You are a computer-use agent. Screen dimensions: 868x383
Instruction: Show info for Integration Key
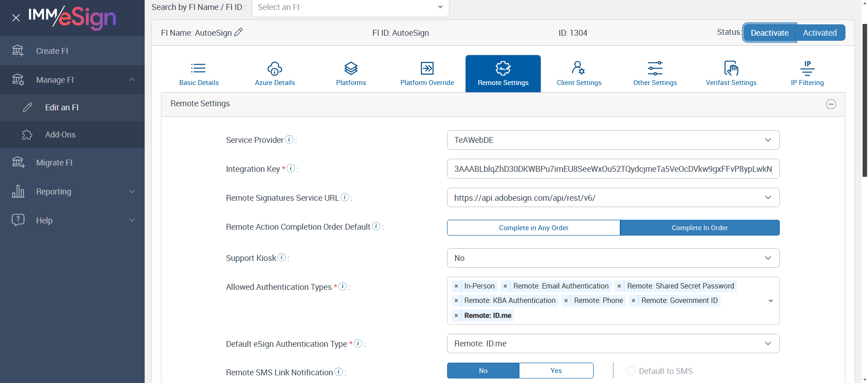click(291, 168)
